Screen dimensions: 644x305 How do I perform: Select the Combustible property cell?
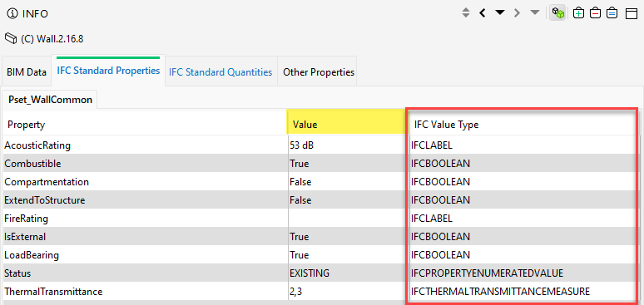[x=146, y=164]
